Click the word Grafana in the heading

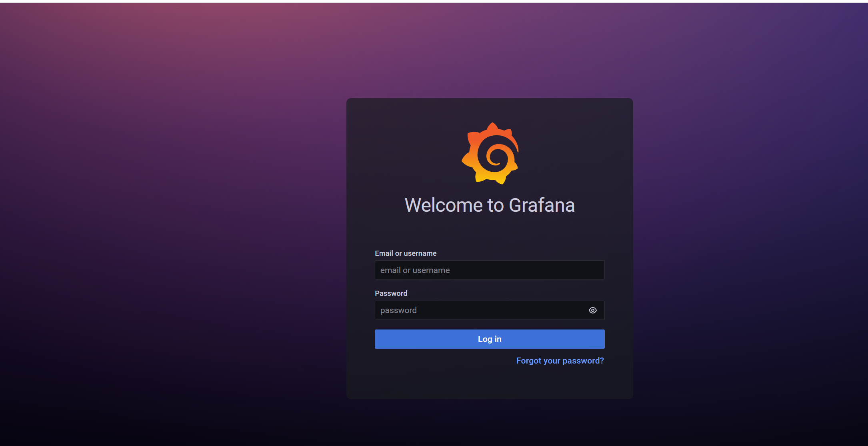pyautogui.click(x=541, y=205)
